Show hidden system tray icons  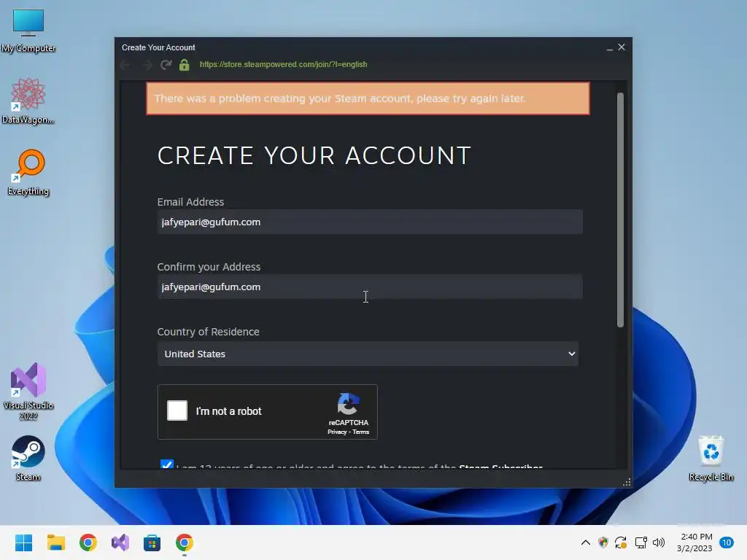tap(586, 542)
